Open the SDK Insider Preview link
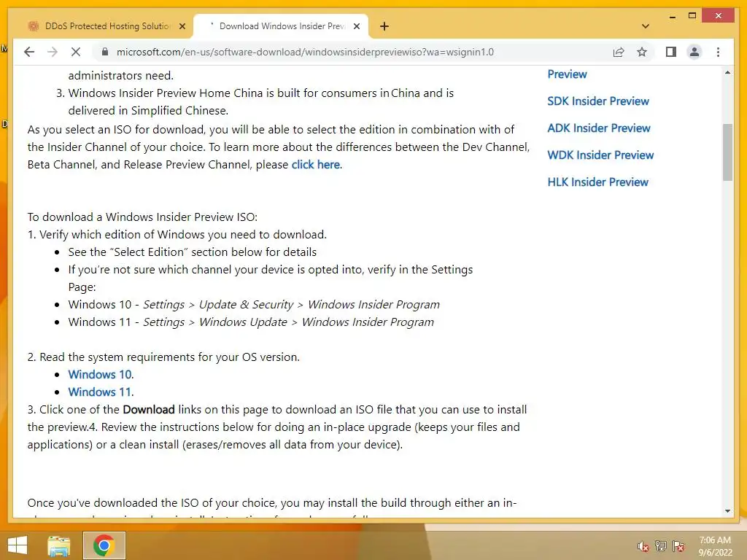747x560 pixels. 598,101
